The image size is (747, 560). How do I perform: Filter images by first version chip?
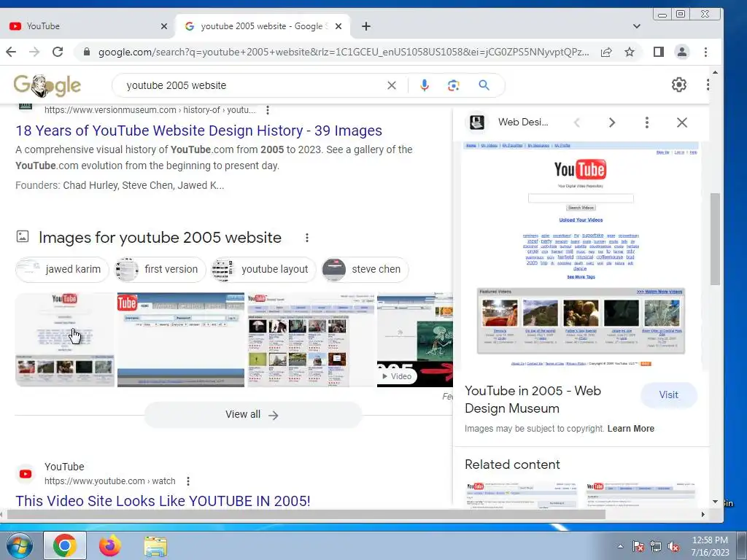tap(160, 270)
